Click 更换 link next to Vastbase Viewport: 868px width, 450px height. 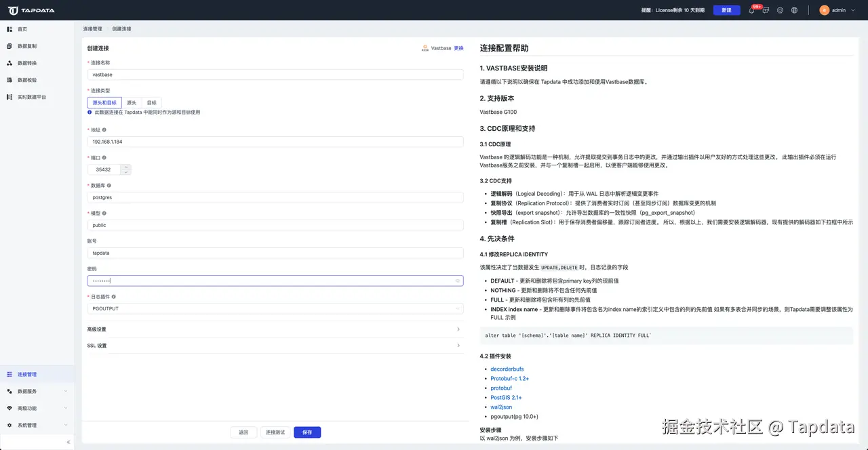point(459,48)
